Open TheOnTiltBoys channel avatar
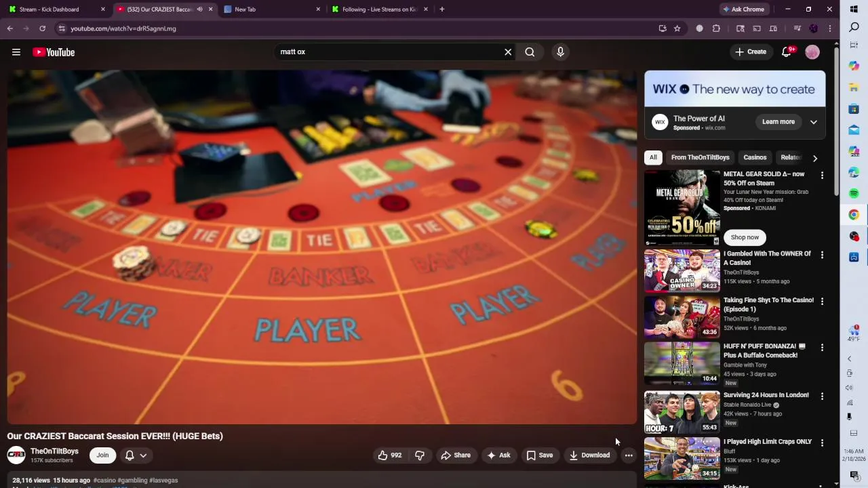Image resolution: width=868 pixels, height=488 pixels. coord(16,455)
